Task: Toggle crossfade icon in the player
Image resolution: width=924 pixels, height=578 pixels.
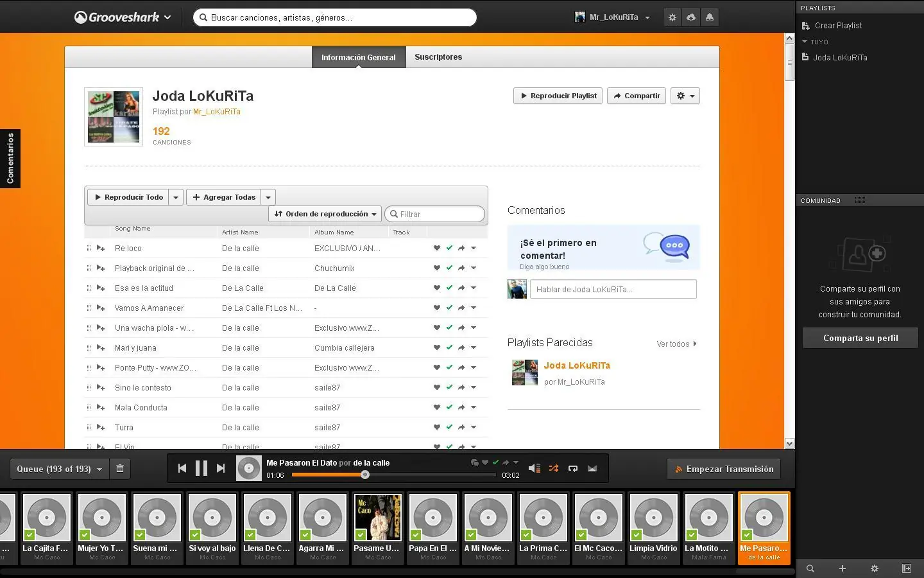Action: click(x=592, y=468)
